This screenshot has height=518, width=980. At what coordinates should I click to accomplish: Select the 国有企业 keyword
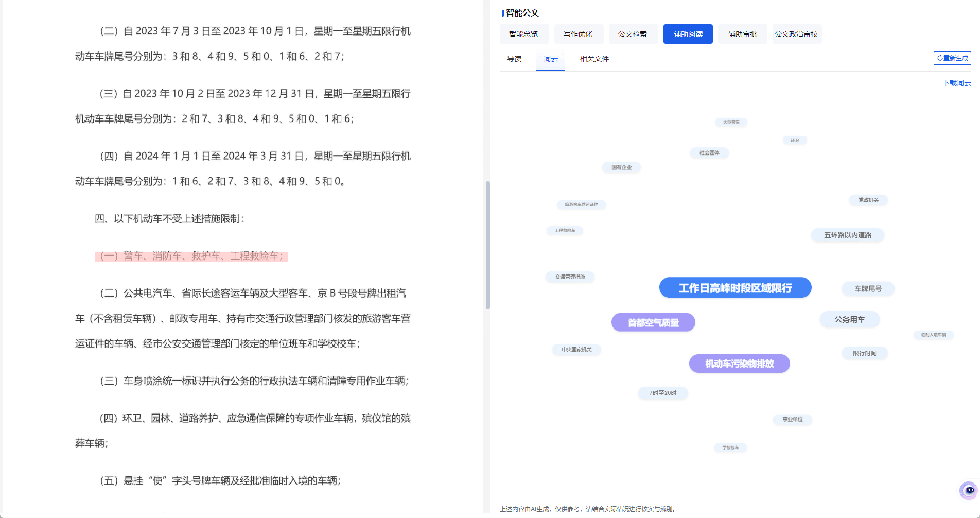coord(621,167)
